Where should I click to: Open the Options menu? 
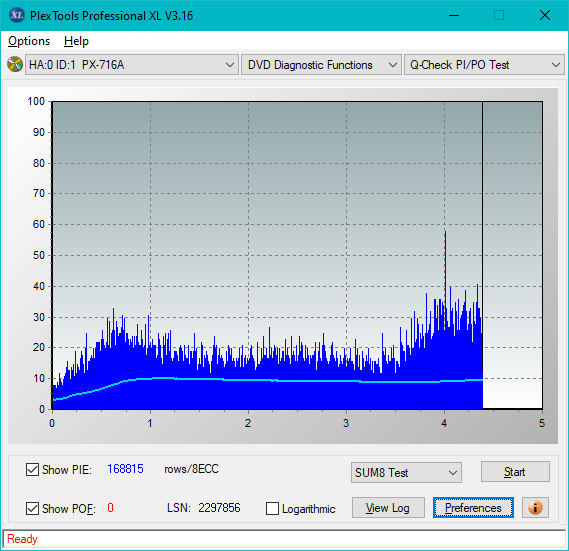click(x=29, y=41)
